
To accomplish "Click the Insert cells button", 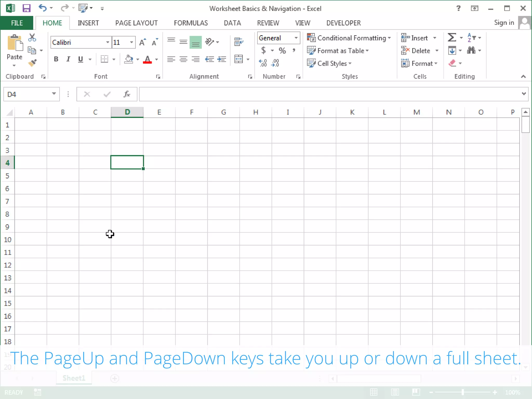I will click(x=415, y=38).
